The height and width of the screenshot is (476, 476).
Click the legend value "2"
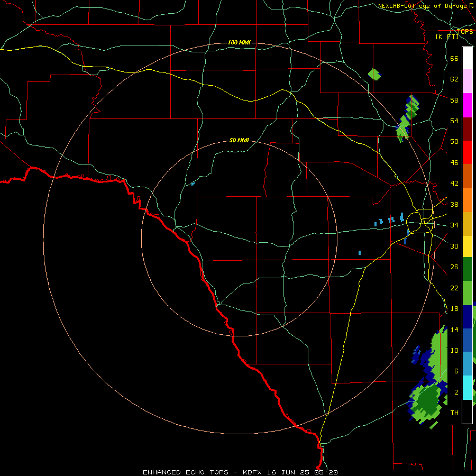point(456,392)
